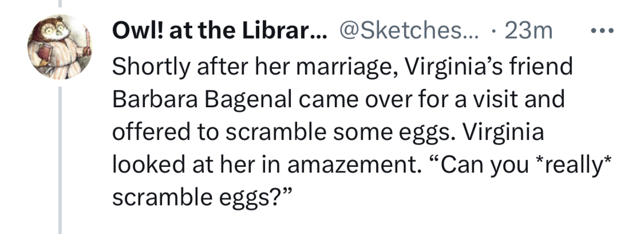The image size is (644, 234).
Task: Open the "Owl! at the Librar..." profile name
Action: coord(220,31)
